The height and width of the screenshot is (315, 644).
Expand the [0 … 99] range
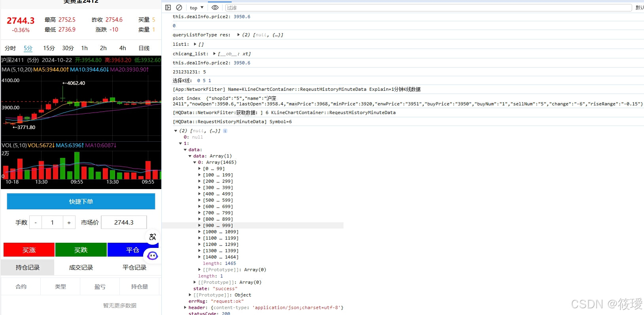click(199, 169)
